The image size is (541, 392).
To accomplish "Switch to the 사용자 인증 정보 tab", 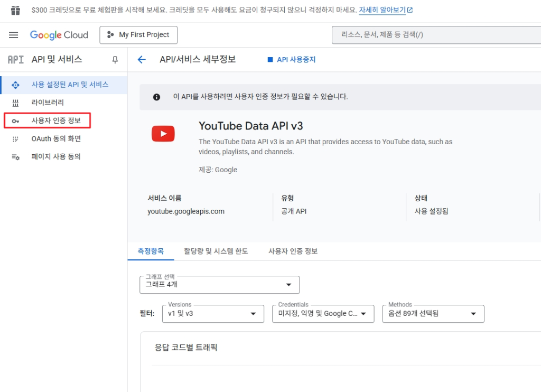I will (293, 251).
